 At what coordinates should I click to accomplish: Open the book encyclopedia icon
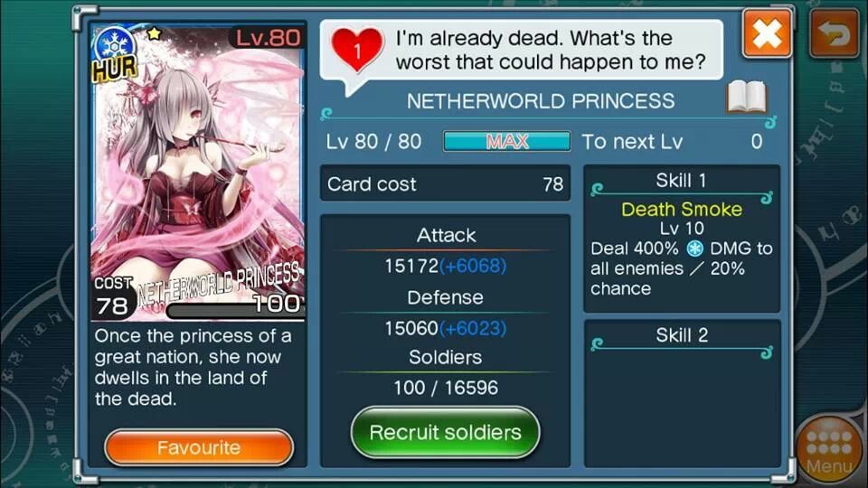[x=747, y=98]
